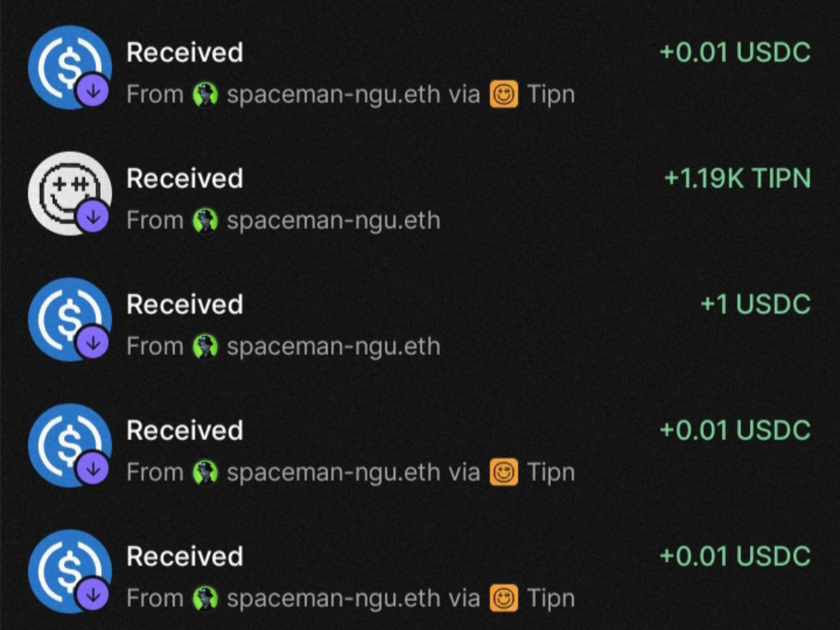Click purple arrow badge on +1 USDC coin icon

click(93, 343)
